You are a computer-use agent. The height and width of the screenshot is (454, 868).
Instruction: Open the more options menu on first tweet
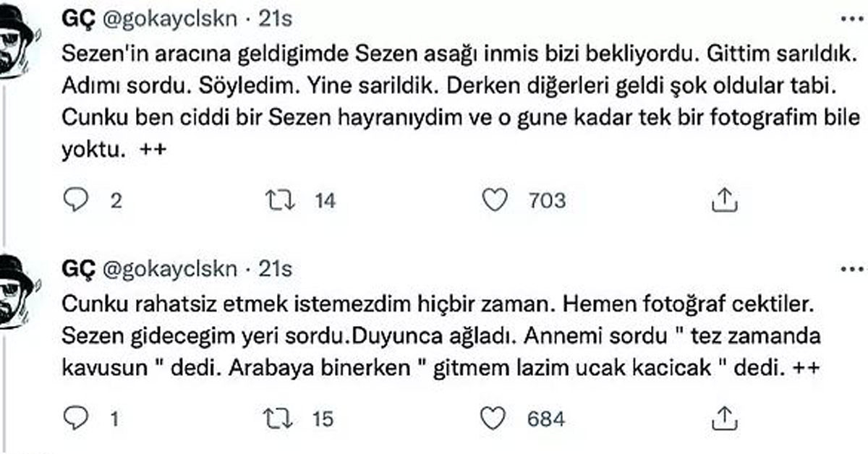(x=855, y=20)
